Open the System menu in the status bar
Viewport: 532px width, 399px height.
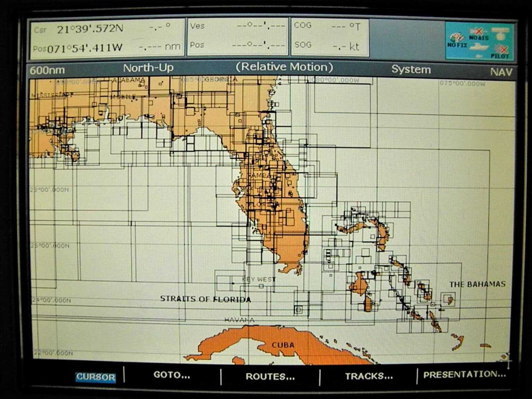click(x=411, y=70)
